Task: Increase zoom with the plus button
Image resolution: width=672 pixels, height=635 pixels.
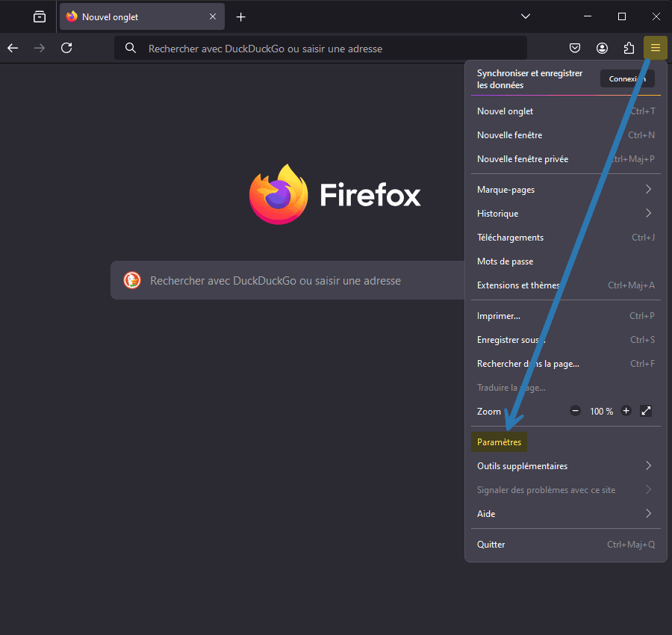Action: pos(626,411)
